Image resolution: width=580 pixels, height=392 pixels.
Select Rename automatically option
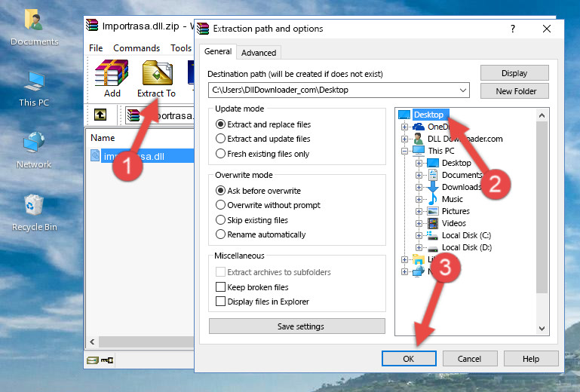pos(261,234)
